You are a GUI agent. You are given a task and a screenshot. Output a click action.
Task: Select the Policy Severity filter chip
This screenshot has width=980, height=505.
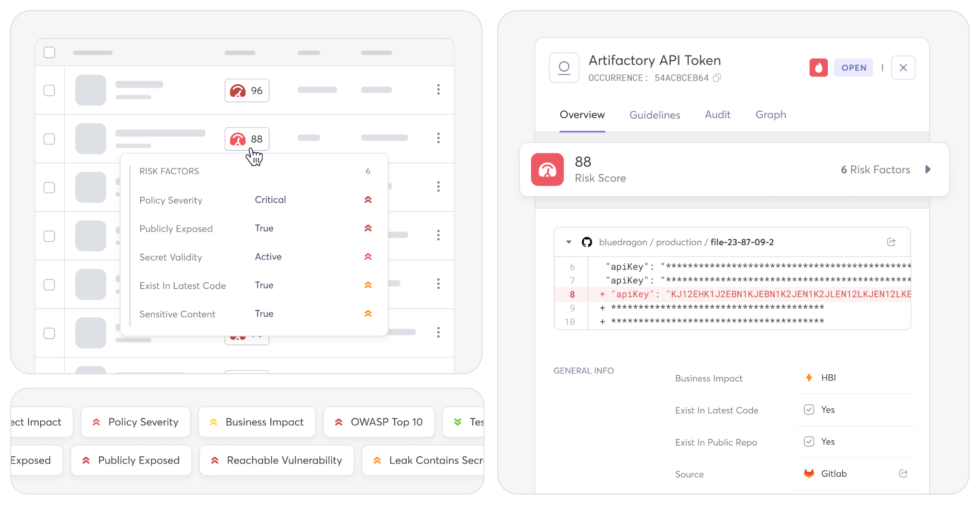pos(136,422)
